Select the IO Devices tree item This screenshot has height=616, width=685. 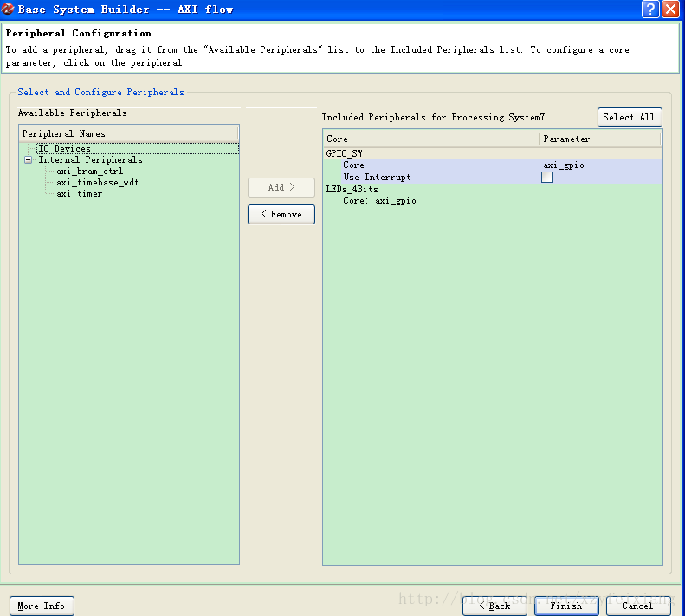64,149
